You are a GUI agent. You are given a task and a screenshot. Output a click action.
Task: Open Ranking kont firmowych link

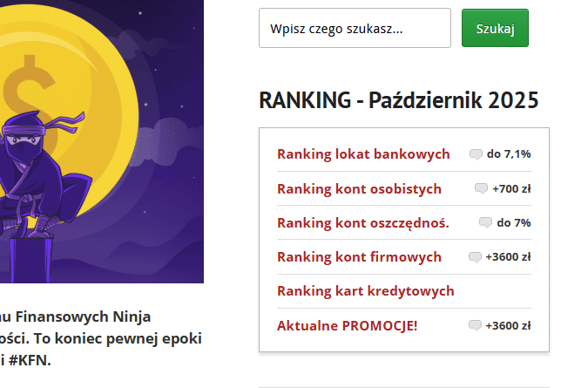359,256
